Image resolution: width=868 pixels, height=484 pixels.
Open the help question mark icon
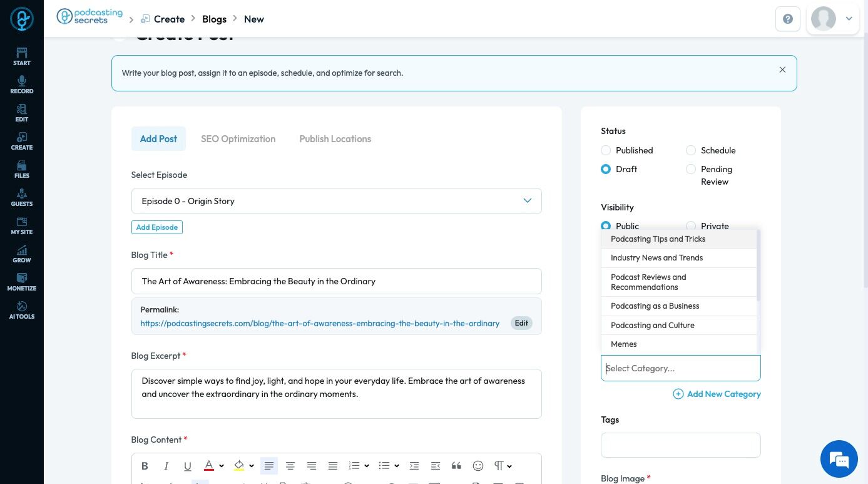[788, 19]
